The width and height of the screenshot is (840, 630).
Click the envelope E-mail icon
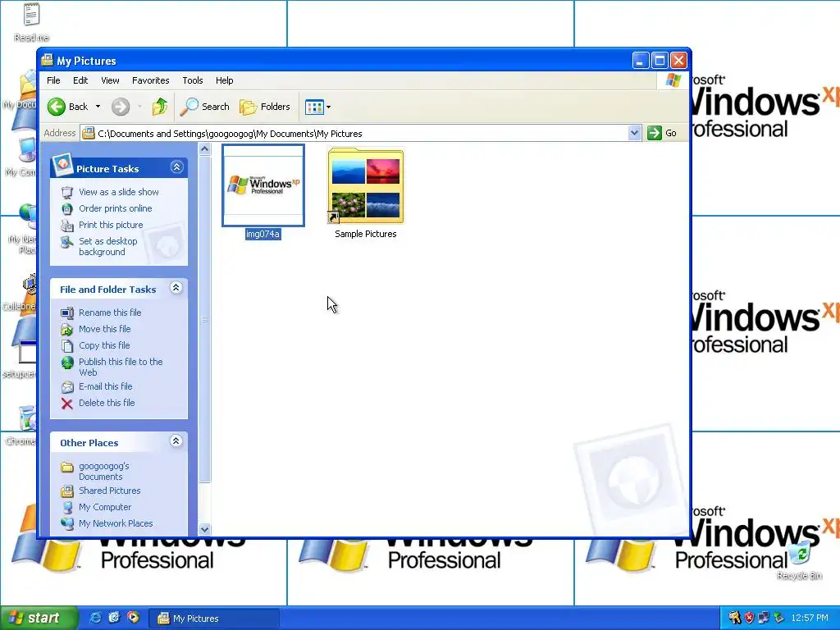[67, 387]
